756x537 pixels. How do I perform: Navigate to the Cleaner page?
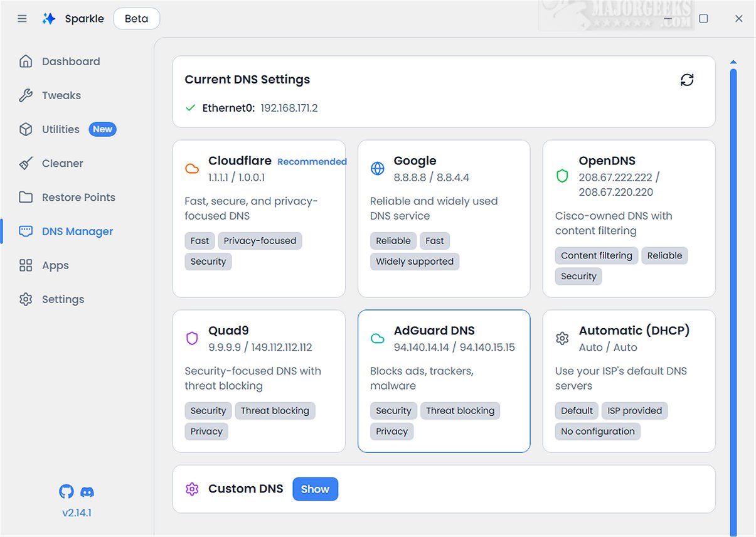pyautogui.click(x=62, y=163)
